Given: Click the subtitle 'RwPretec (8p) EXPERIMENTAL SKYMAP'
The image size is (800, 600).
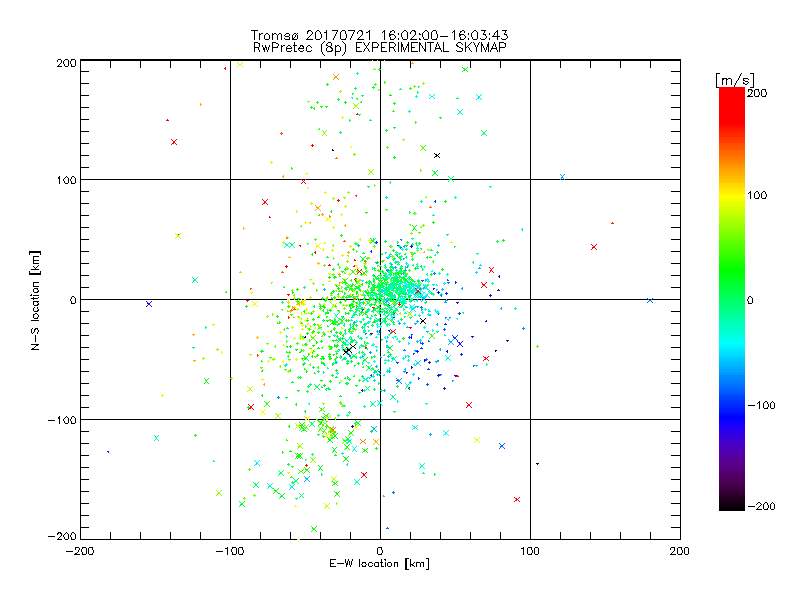Looking at the screenshot, I should pyautogui.click(x=380, y=48).
